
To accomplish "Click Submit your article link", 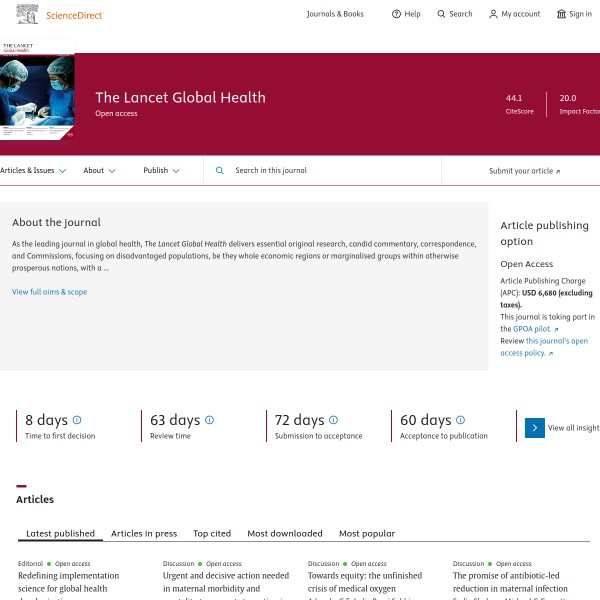I will (524, 171).
